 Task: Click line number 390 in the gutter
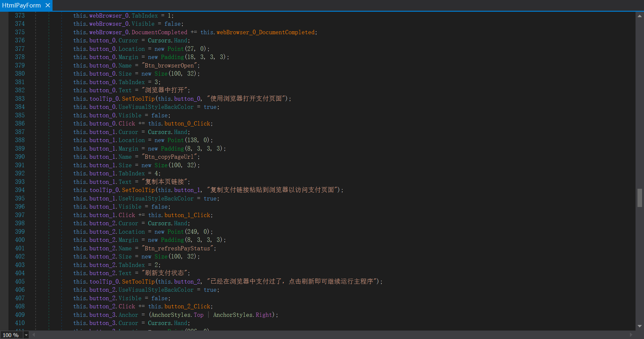point(20,157)
